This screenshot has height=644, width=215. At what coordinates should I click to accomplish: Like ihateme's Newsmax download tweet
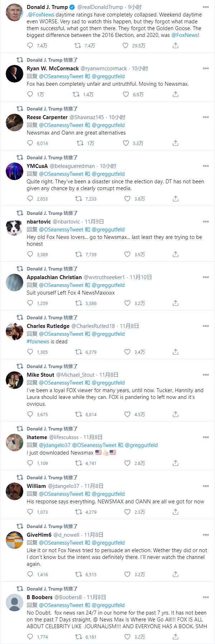tap(127, 463)
